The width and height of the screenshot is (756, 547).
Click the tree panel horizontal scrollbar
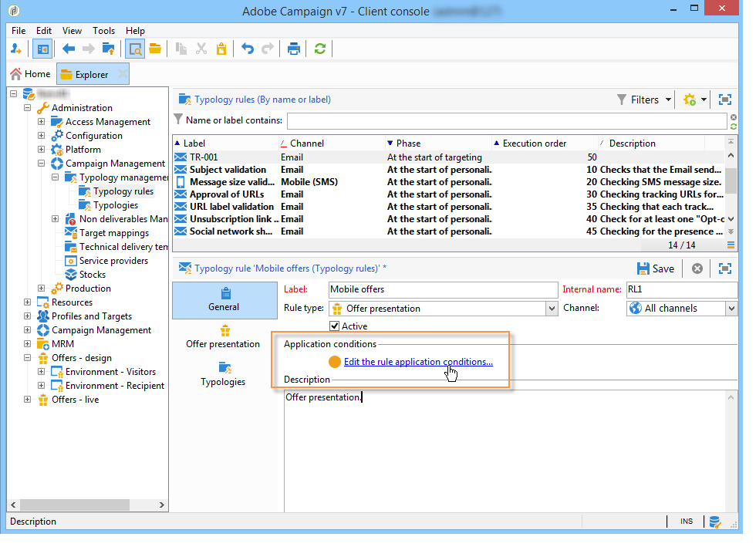tap(75, 505)
